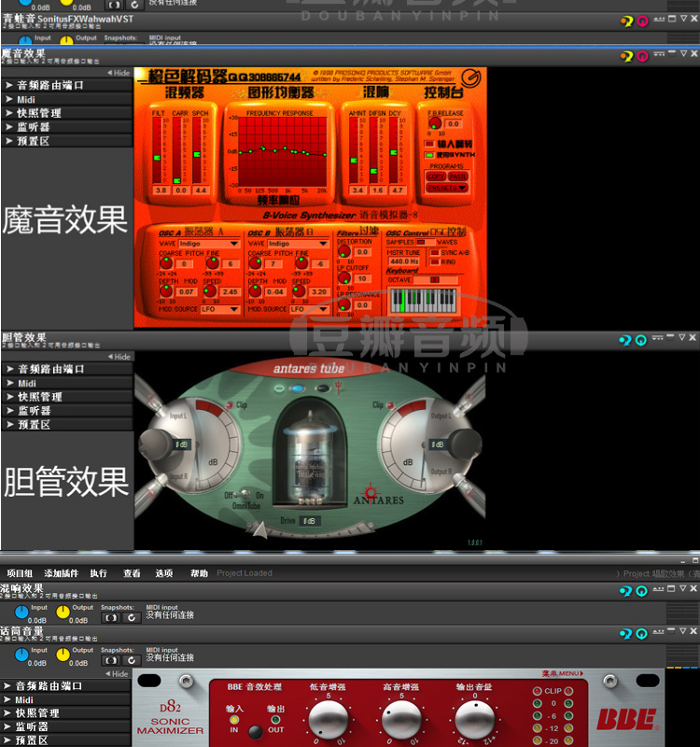
Task: Open the 查看 menu
Action: point(132,573)
